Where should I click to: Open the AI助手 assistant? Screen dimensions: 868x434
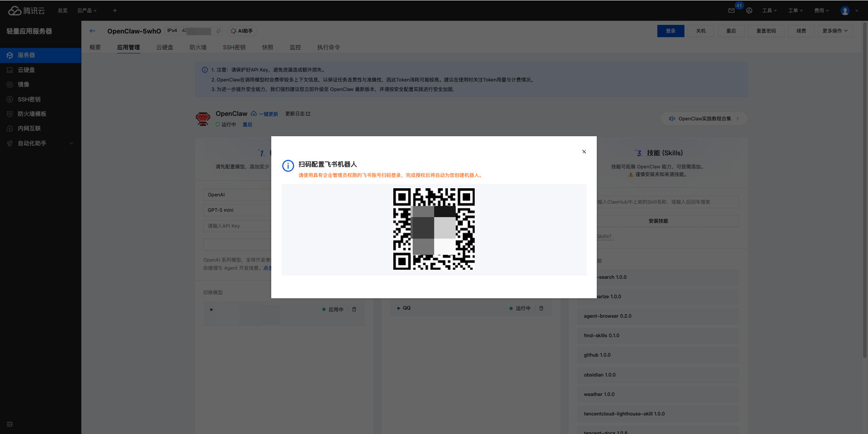click(242, 31)
